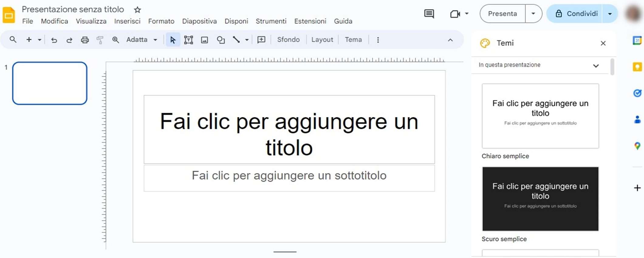Click the insert image icon
Image resolution: width=644 pixels, height=258 pixels.
pyautogui.click(x=204, y=40)
